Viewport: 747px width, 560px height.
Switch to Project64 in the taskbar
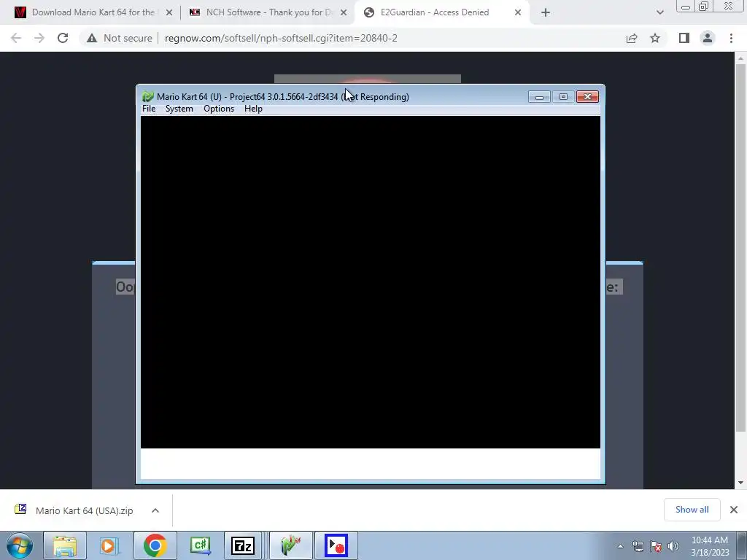tap(291, 545)
